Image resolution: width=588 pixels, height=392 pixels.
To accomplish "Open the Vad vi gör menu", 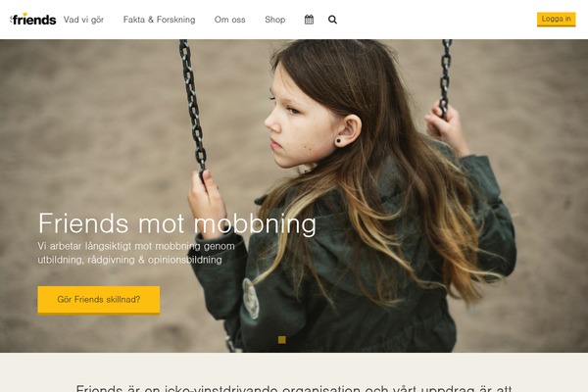I will 83,20.
